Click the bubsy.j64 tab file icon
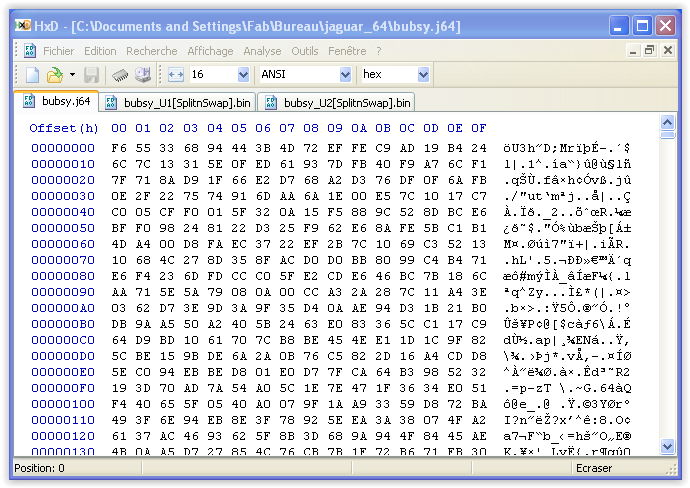 coord(29,101)
